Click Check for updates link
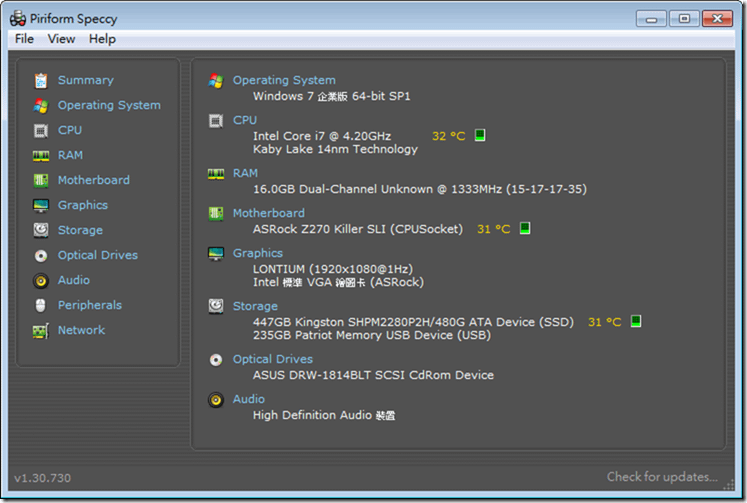The image size is (747, 503). click(x=662, y=477)
